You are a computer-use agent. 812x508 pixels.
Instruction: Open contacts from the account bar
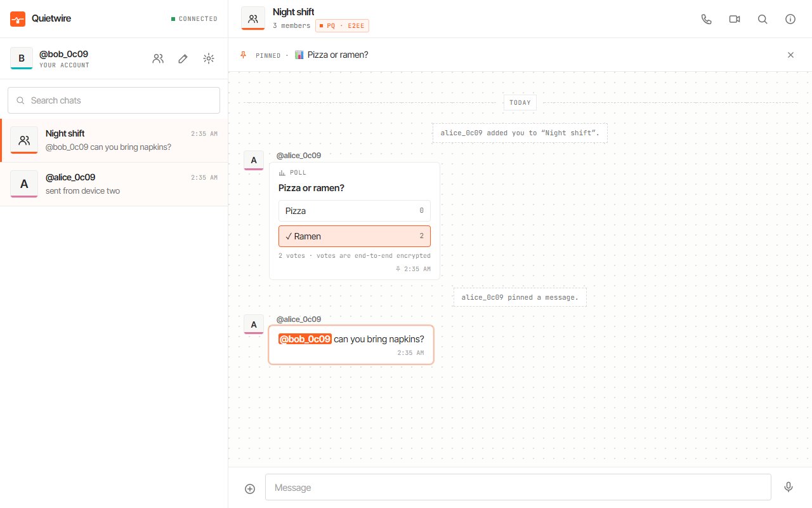pos(158,58)
